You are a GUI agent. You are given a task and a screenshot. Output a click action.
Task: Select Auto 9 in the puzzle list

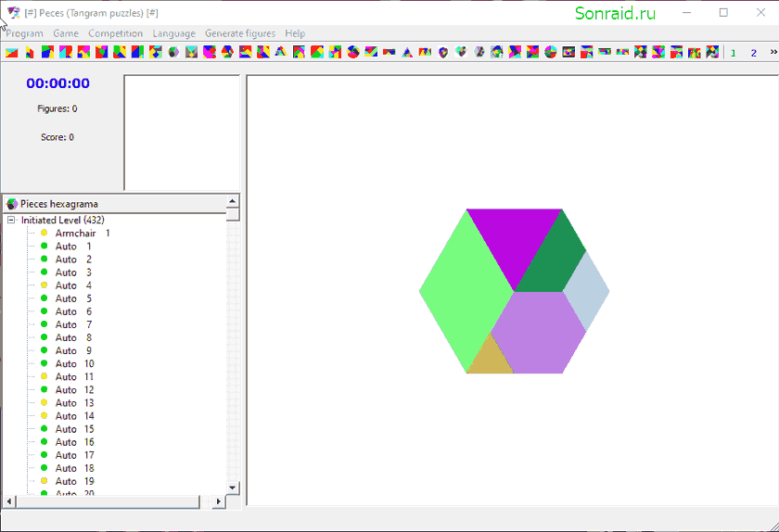coord(73,350)
